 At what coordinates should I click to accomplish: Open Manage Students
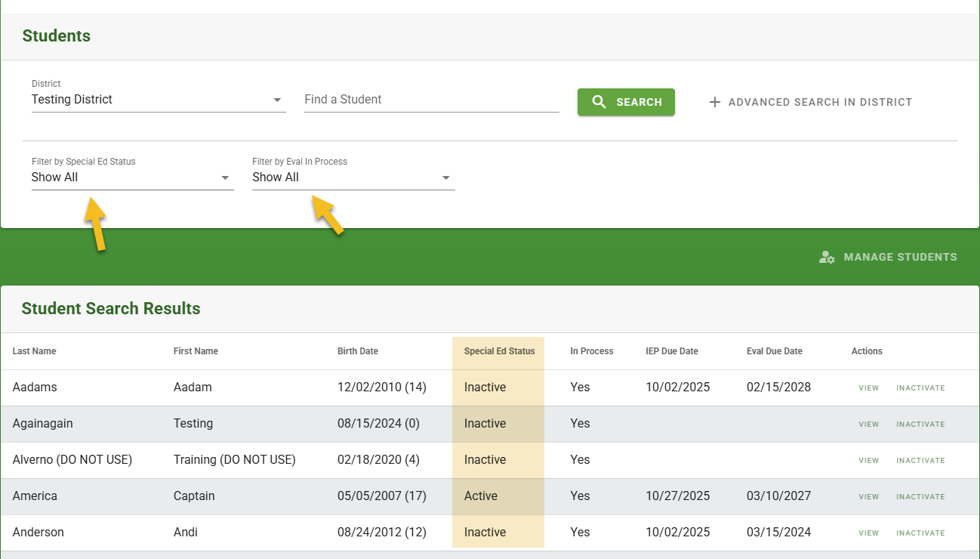click(x=888, y=257)
